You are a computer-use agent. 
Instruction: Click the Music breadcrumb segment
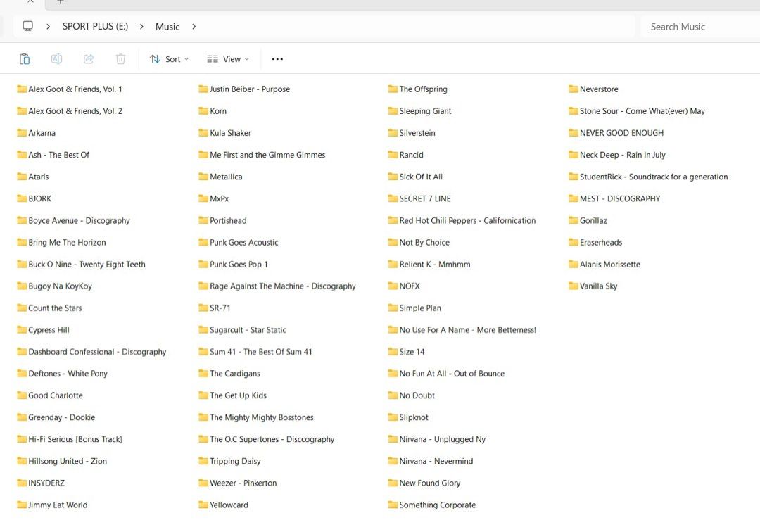167,27
